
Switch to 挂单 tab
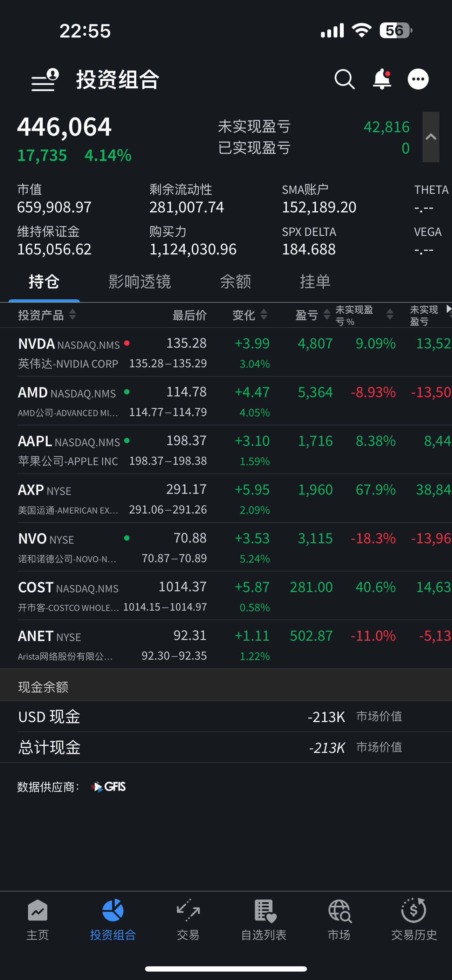(315, 282)
